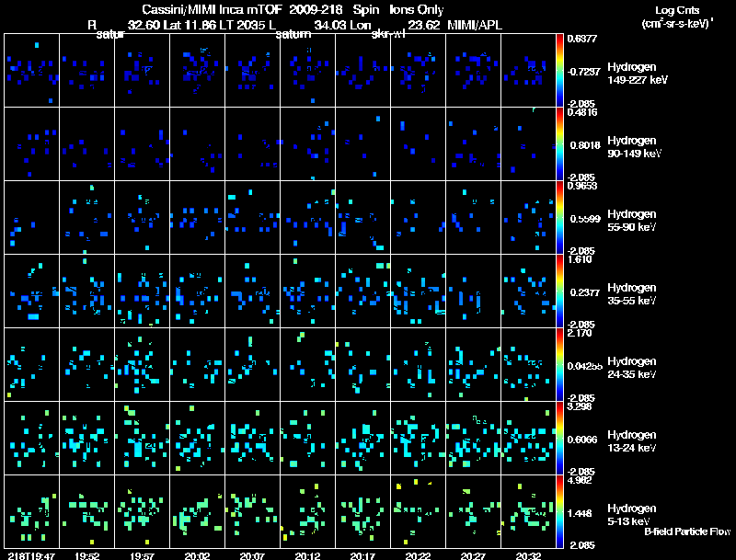The height and width of the screenshot is (560, 736).
Task: Click the 20:17 time marker
Action: click(362, 555)
